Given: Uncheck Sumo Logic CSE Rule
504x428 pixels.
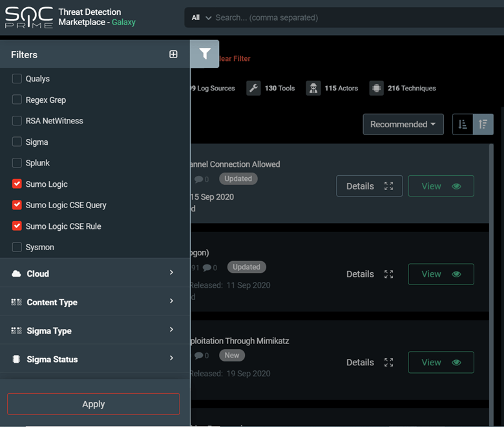Looking at the screenshot, I should pyautogui.click(x=17, y=226).
